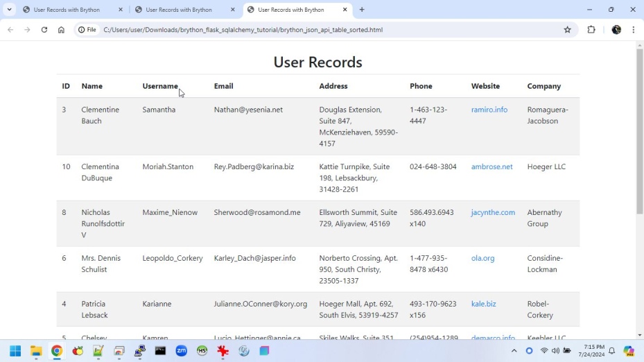
Task: Show hidden system tray icons
Action: click(514, 351)
